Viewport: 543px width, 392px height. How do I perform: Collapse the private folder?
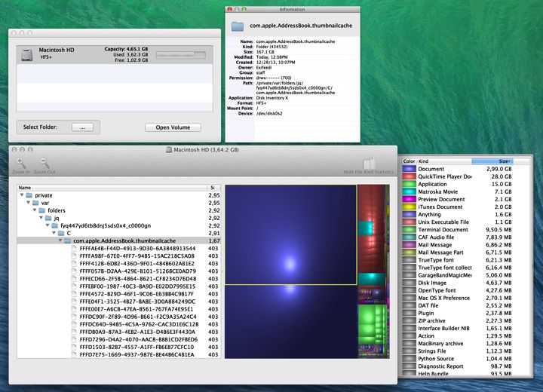point(22,195)
